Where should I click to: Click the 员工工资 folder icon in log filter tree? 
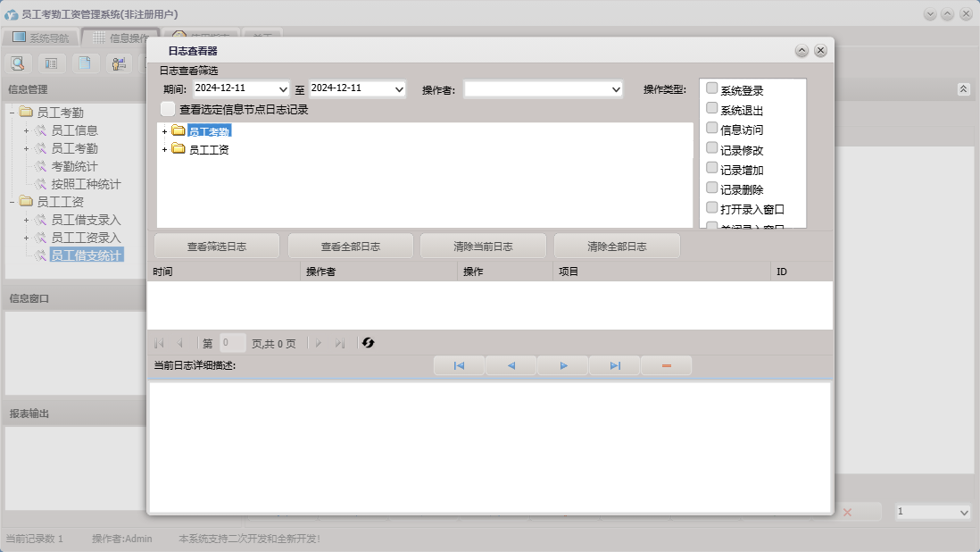179,149
